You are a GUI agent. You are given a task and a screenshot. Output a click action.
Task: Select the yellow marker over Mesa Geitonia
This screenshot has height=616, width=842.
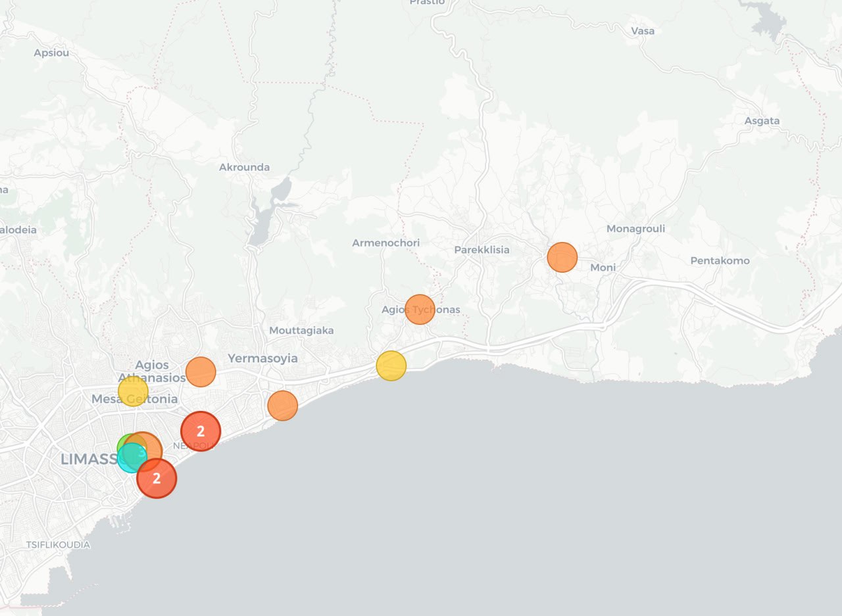click(133, 391)
